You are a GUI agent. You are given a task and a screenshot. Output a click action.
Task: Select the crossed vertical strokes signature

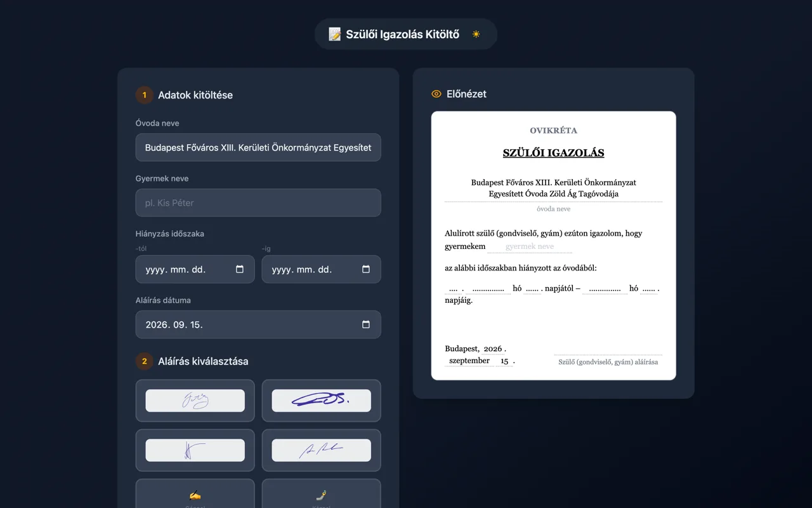tap(195, 450)
